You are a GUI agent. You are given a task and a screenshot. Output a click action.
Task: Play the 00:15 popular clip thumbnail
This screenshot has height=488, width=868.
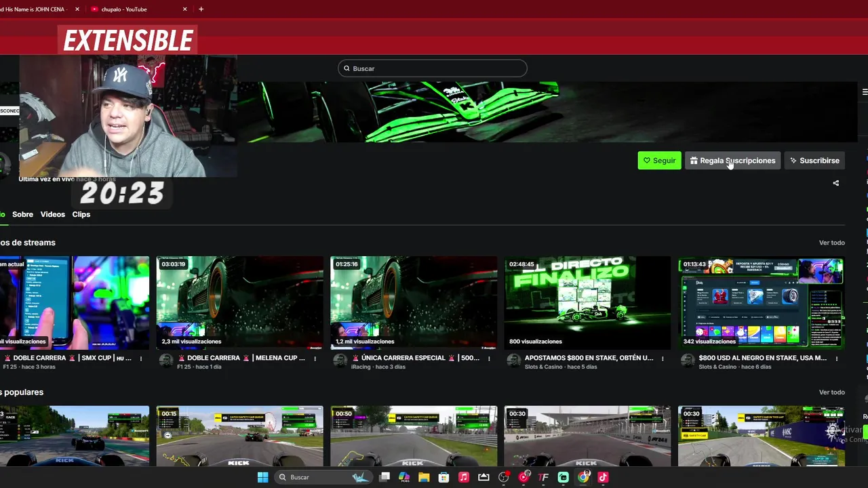click(x=240, y=436)
